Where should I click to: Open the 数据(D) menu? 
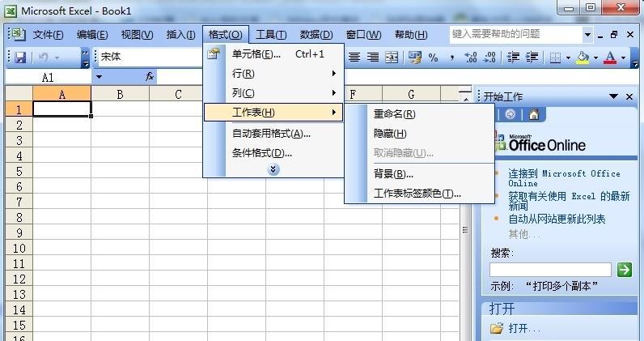316,35
